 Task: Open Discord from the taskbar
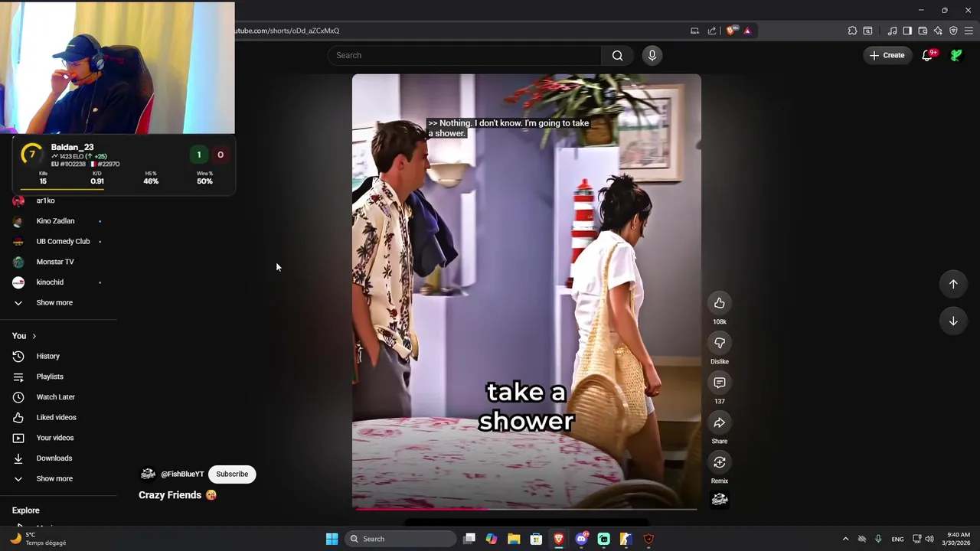581,539
